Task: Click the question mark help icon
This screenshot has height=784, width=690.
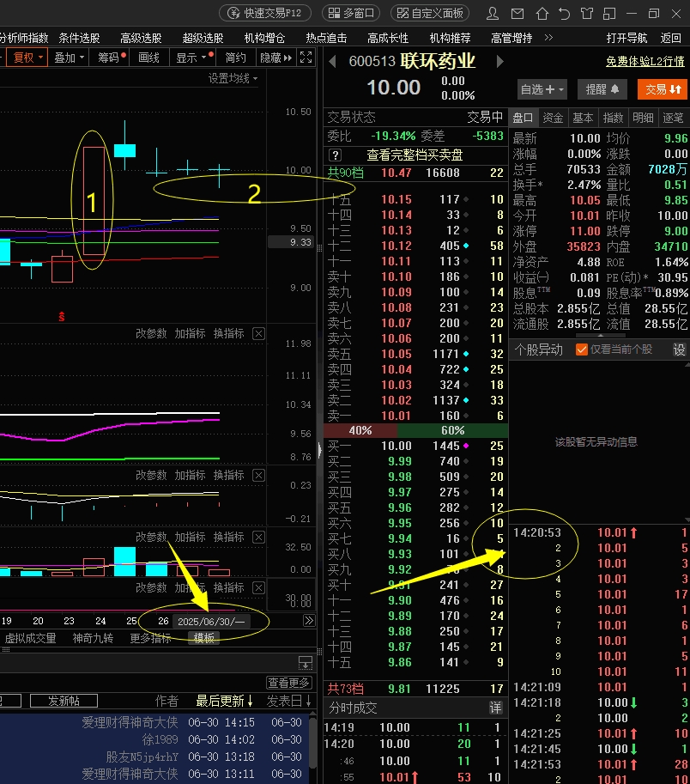Action: (x=335, y=155)
